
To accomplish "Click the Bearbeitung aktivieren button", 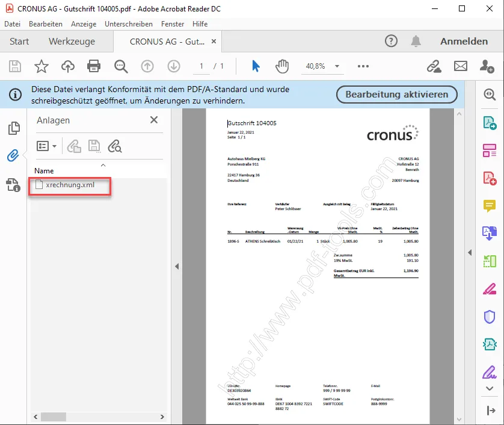I will click(x=396, y=95).
